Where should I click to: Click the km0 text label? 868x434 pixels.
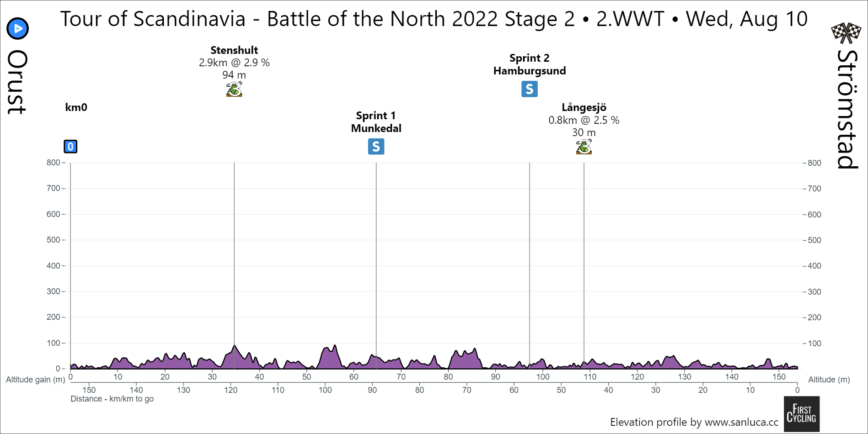point(76,107)
